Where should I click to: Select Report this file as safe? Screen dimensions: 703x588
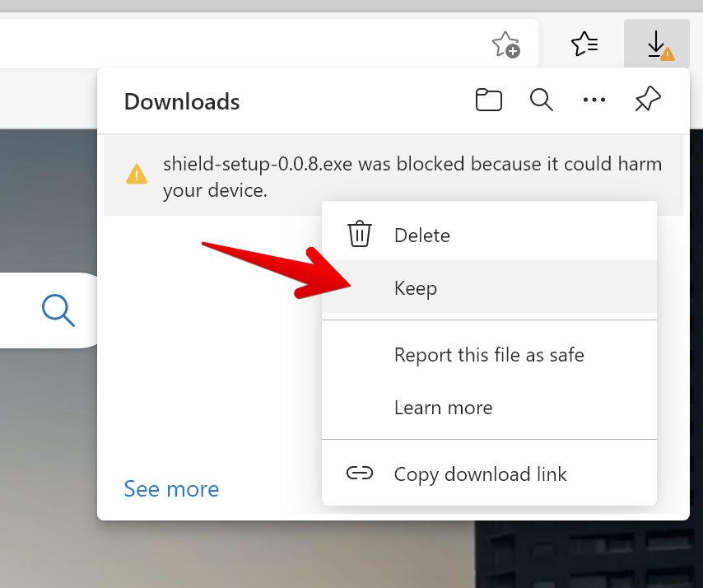click(489, 355)
